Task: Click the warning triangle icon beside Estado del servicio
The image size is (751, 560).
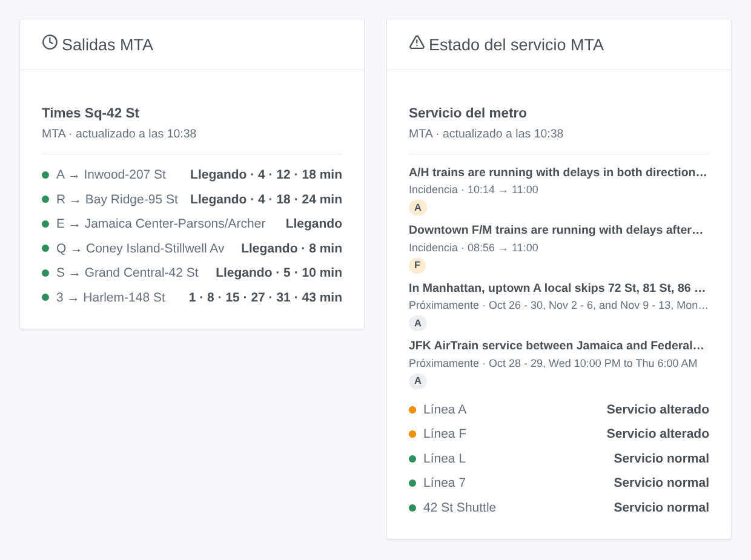Action: pos(417,42)
